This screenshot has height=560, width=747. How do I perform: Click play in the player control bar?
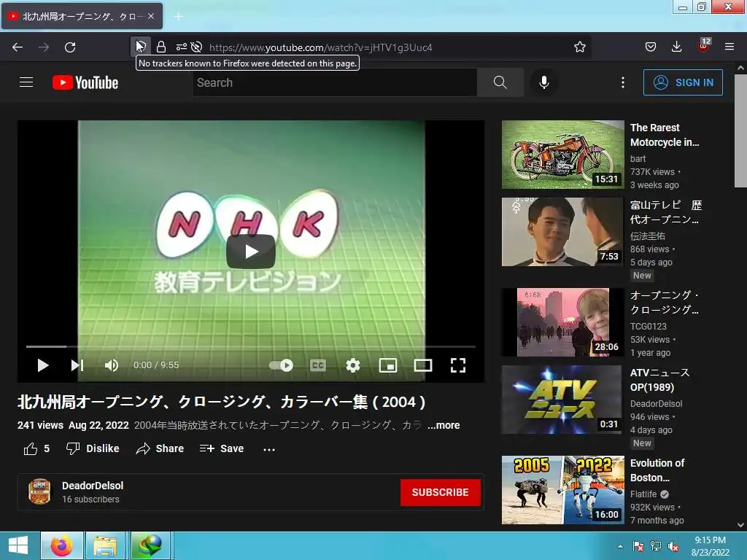coord(43,365)
